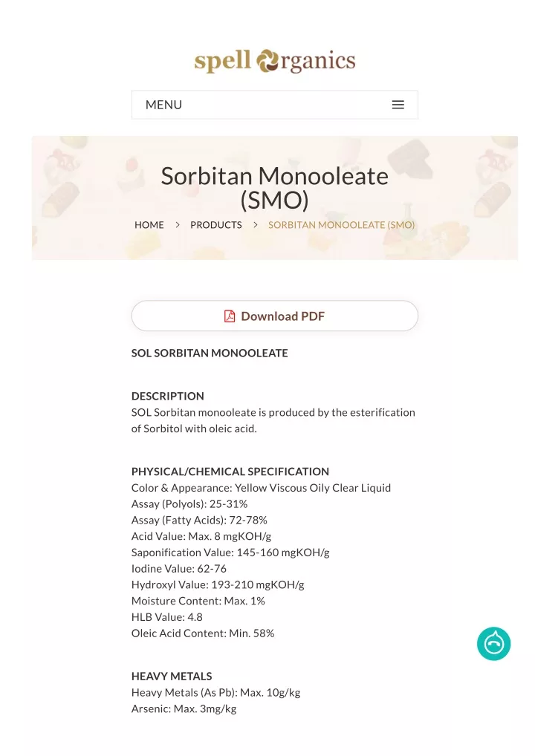Click the Oleic Acid Content specification line
Viewport: 535px width, 756px height.
coord(203,633)
